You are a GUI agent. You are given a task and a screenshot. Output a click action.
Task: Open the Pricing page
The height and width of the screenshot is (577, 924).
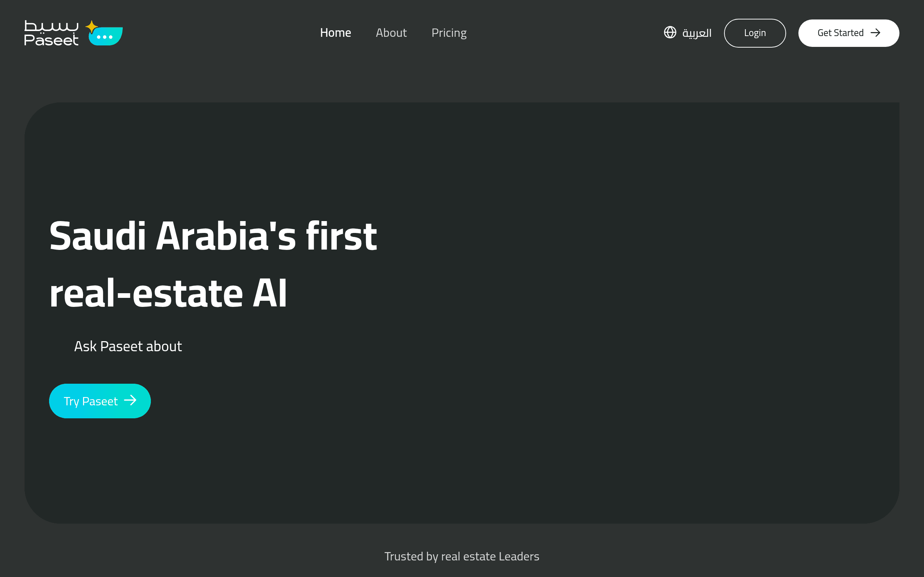click(449, 33)
